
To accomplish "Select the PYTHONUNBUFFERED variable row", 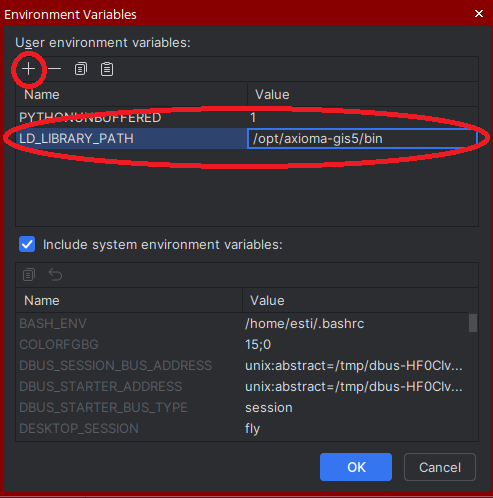I will (247, 117).
